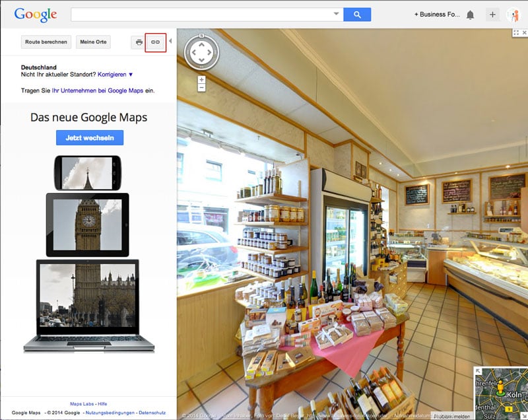Click 'Route berechnen' button
Image resolution: width=528 pixels, height=420 pixels.
pos(46,42)
